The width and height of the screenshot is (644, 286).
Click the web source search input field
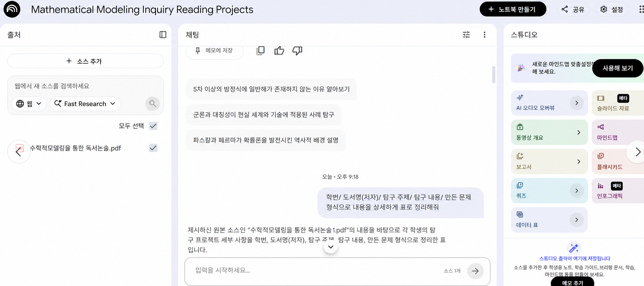86,86
